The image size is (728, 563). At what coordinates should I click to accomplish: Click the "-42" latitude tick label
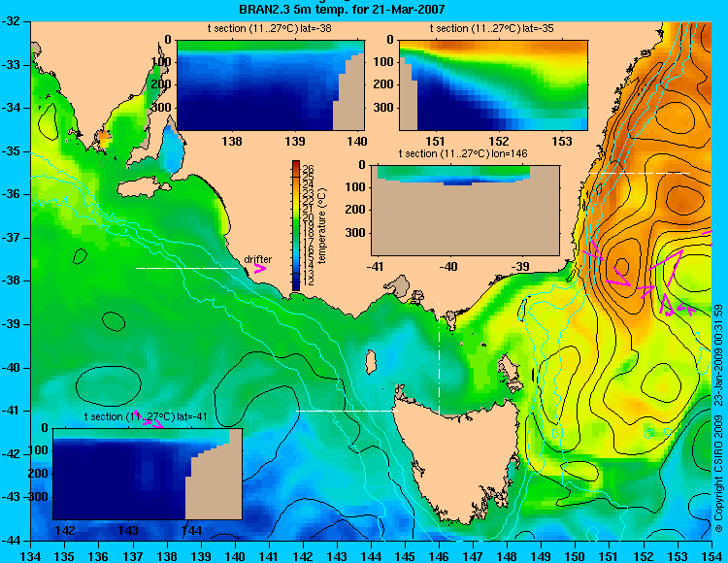tap(12, 454)
